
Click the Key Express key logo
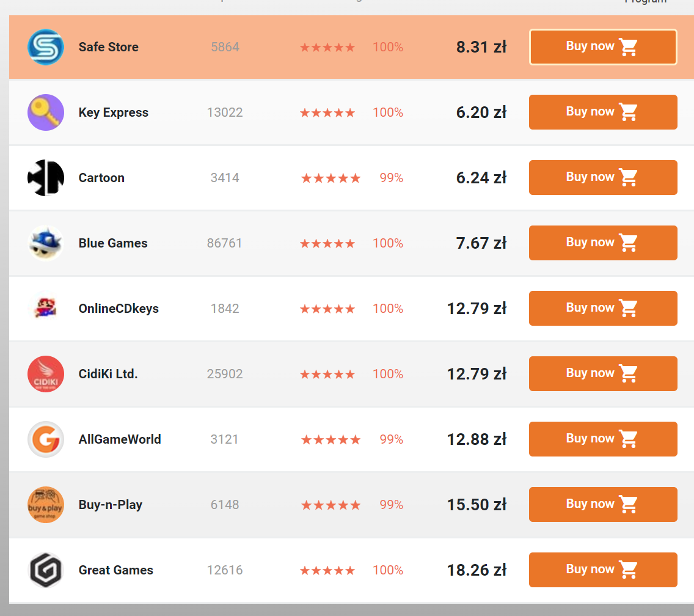[x=46, y=112]
